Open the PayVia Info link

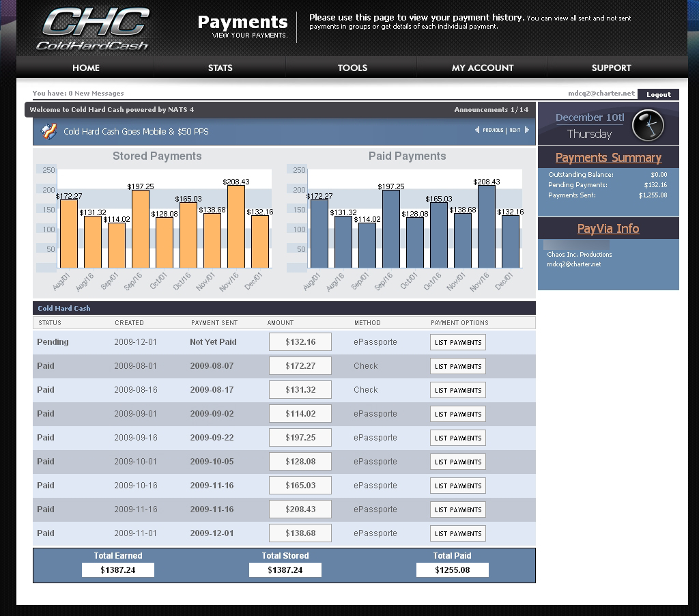[608, 229]
